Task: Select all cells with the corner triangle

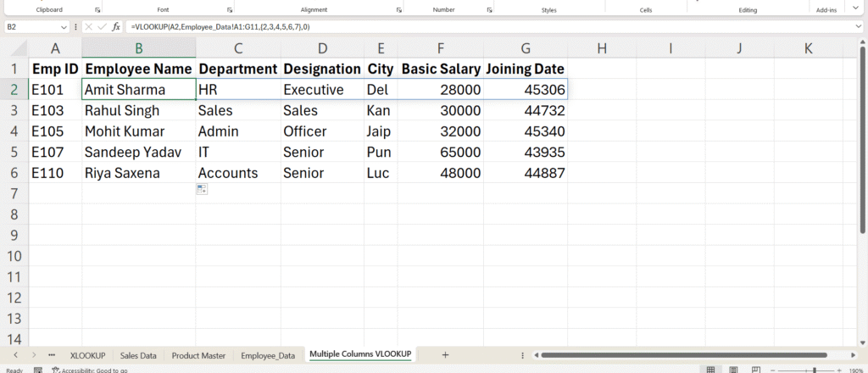Action: click(19, 48)
